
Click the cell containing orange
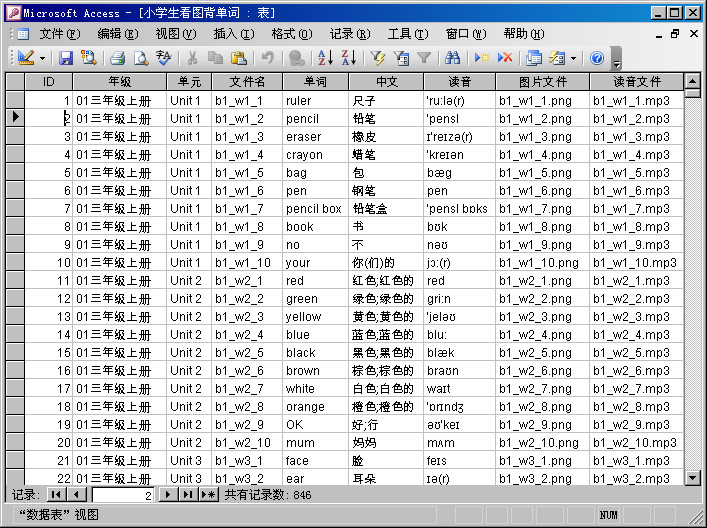(x=316, y=407)
